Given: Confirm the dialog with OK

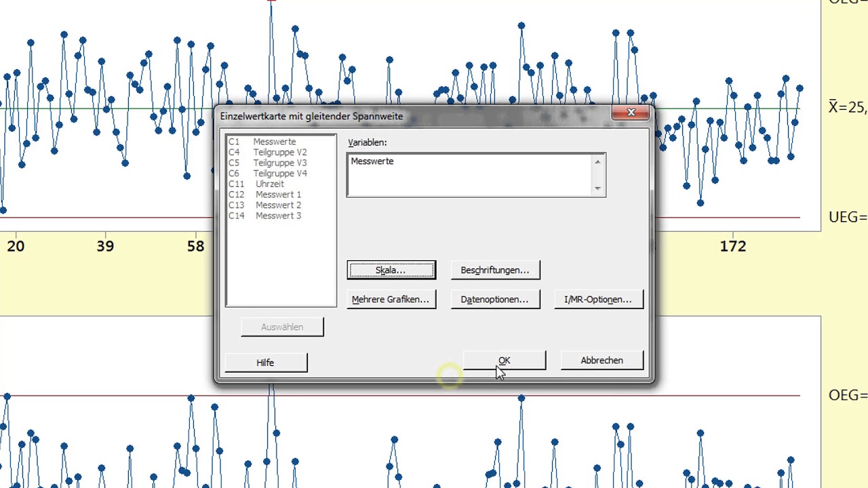Looking at the screenshot, I should pos(504,361).
